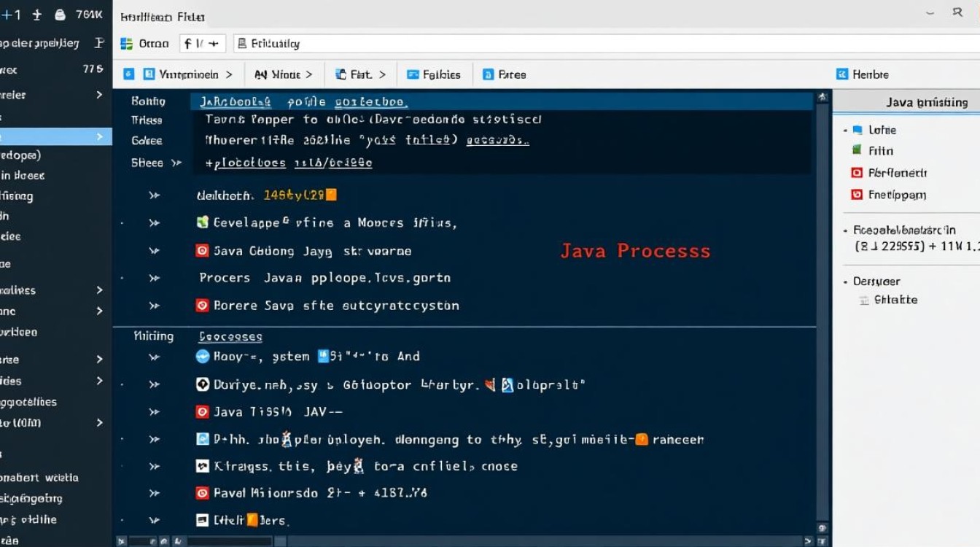Screen dimensions: 980x547
Task: Collapse the Lofne tree node
Action: tap(845, 130)
